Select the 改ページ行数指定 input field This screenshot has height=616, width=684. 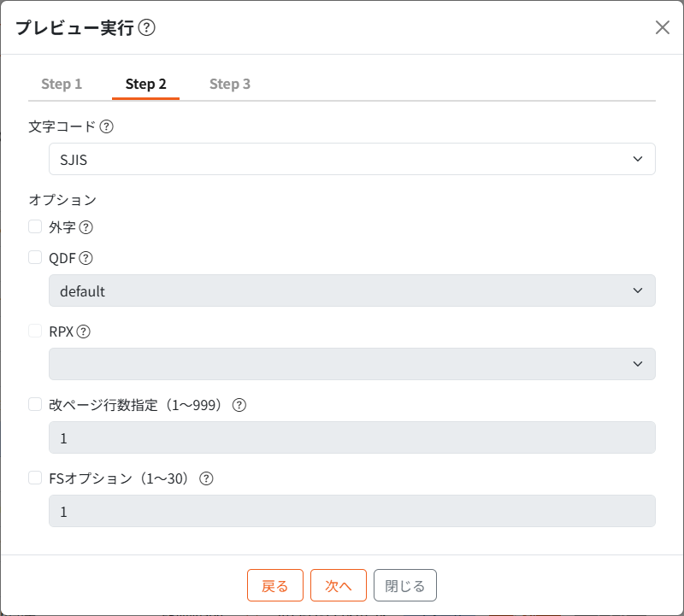351,437
